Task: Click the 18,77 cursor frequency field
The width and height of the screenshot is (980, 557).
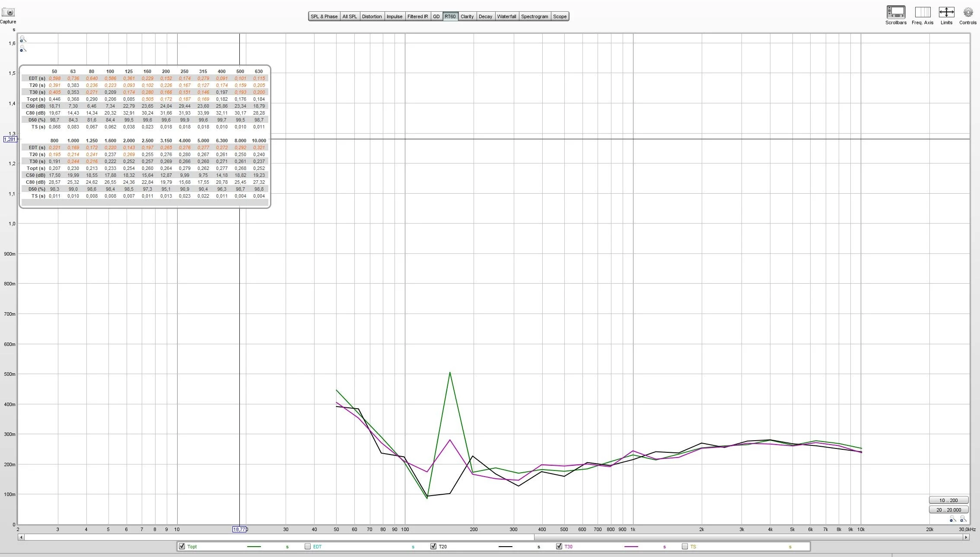Action: point(239,529)
